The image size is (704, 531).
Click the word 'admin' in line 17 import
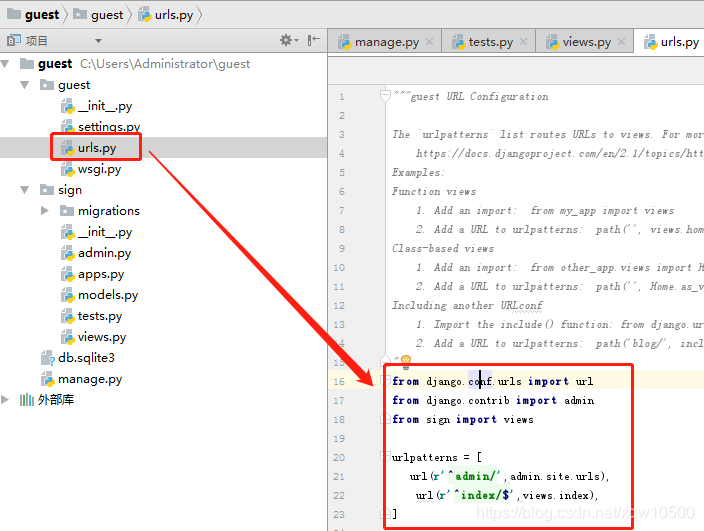click(x=579, y=400)
